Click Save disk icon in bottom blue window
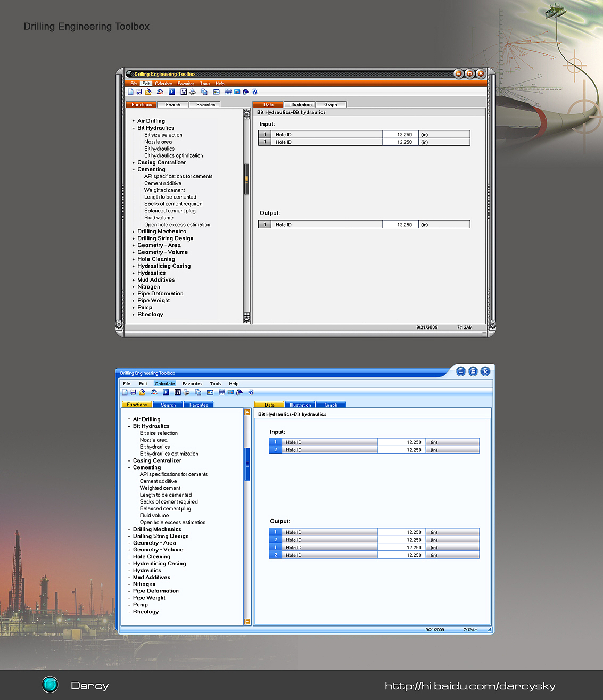This screenshot has height=700, width=603. click(133, 392)
